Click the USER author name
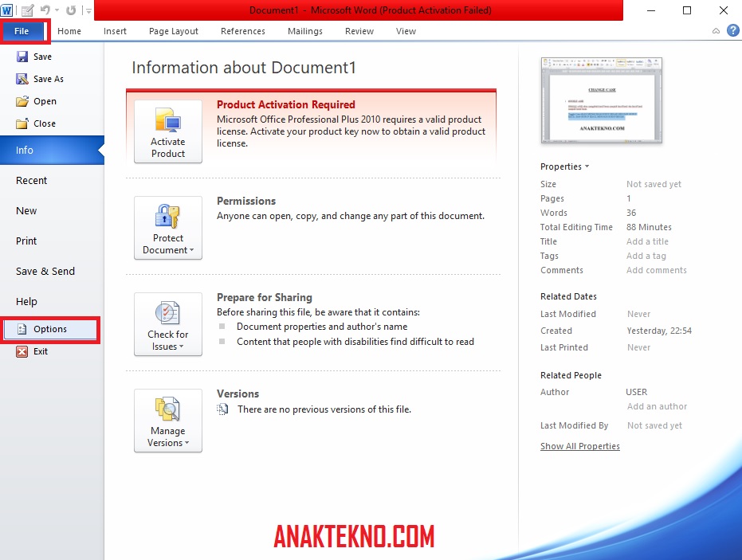The width and height of the screenshot is (742, 560). [x=637, y=392]
